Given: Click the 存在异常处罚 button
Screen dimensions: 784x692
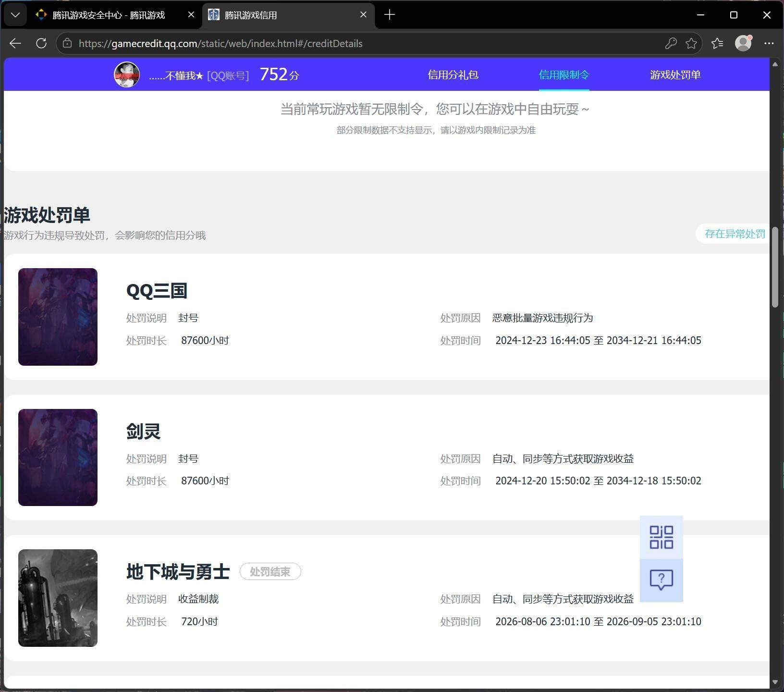Looking at the screenshot, I should (734, 234).
